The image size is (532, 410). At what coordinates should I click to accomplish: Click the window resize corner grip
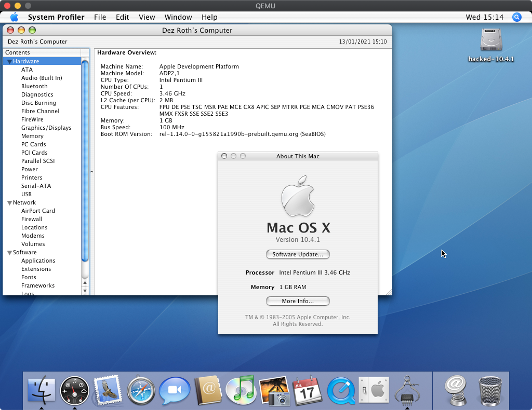[x=389, y=292]
